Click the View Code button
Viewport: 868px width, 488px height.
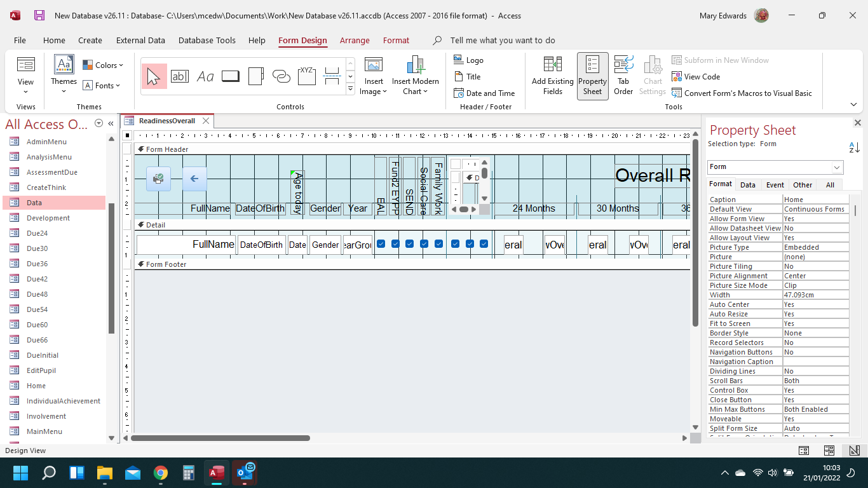pyautogui.click(x=696, y=77)
